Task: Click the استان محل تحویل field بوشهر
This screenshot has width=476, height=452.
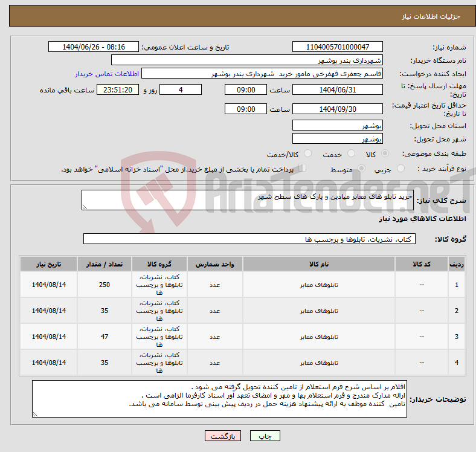Action: coord(337,125)
